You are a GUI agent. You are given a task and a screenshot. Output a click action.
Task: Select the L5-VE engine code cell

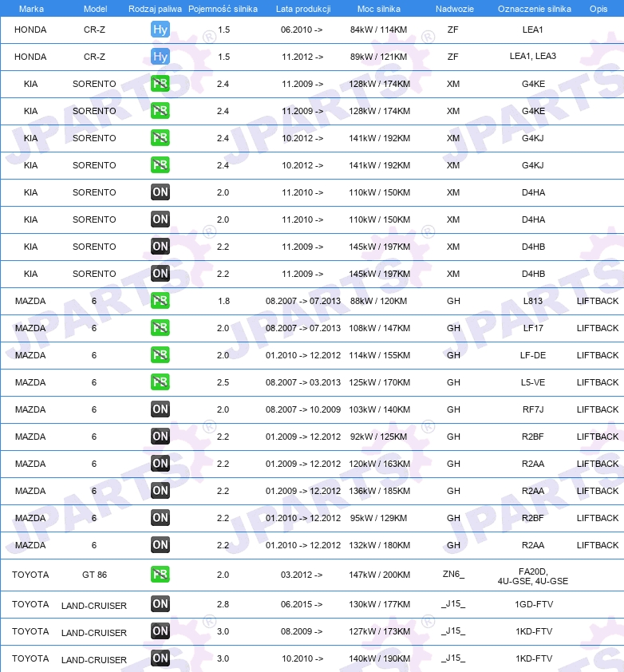tap(533, 382)
